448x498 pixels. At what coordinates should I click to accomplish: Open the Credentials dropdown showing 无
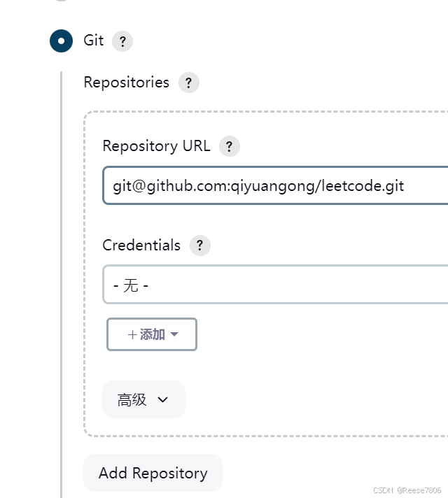tap(275, 285)
